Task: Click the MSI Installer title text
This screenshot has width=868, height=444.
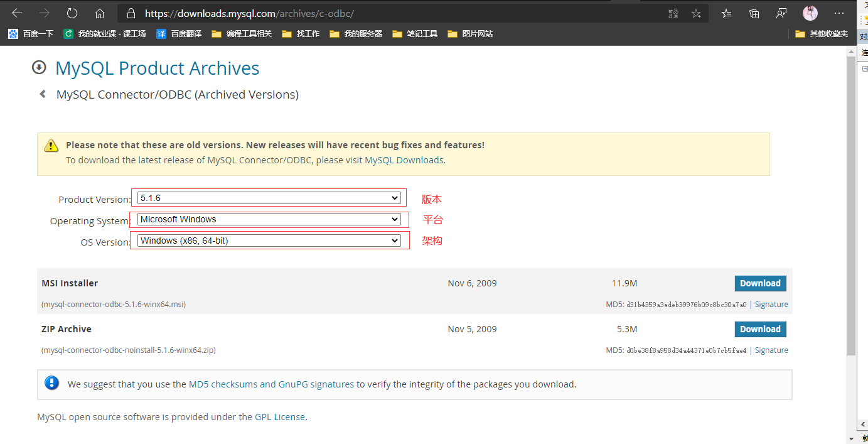Action: pyautogui.click(x=70, y=283)
